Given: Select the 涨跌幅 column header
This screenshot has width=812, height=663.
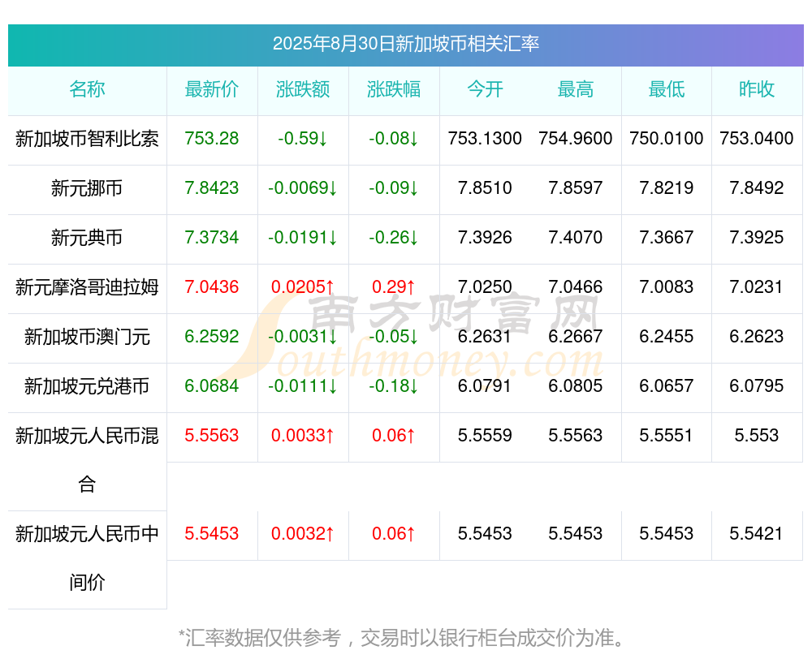Looking at the screenshot, I should 394,89.
